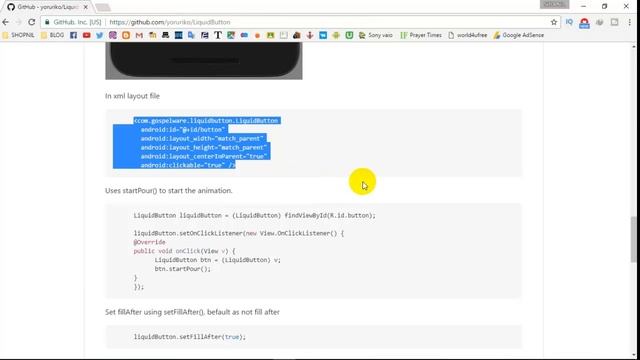The height and width of the screenshot is (360, 640).
Task: Click the secure padlock icon
Action: pyautogui.click(x=47, y=22)
